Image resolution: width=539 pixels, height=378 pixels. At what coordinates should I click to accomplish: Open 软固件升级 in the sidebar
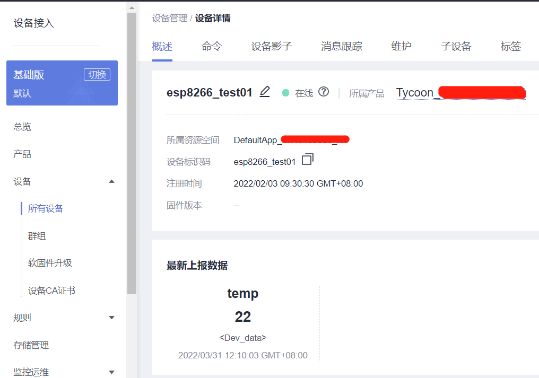coord(50,263)
